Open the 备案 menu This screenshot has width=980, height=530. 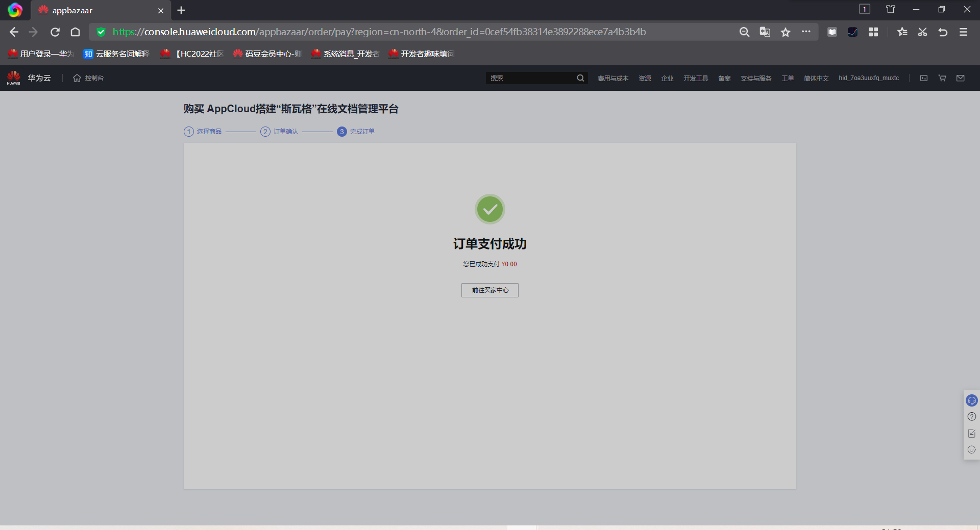pos(724,79)
